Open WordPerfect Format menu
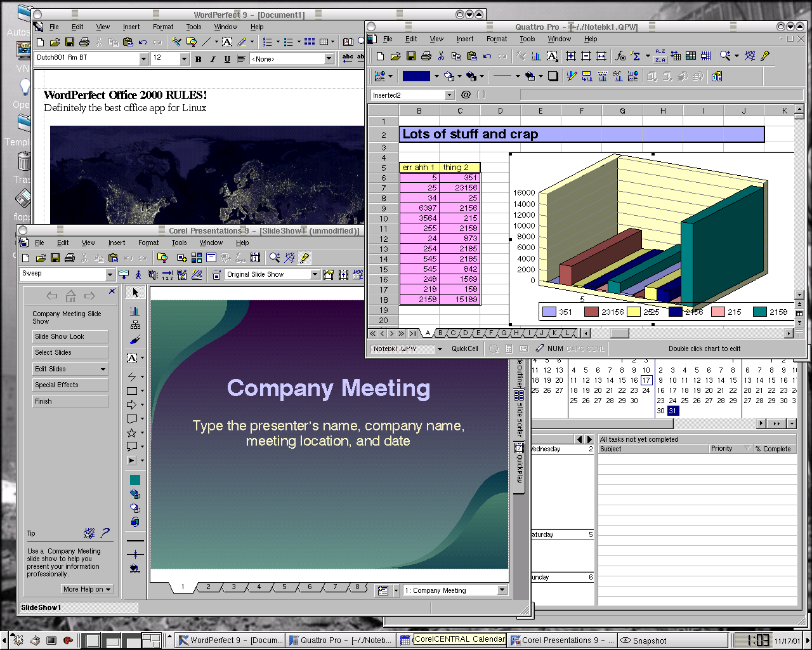This screenshot has height=650, width=812. (163, 27)
